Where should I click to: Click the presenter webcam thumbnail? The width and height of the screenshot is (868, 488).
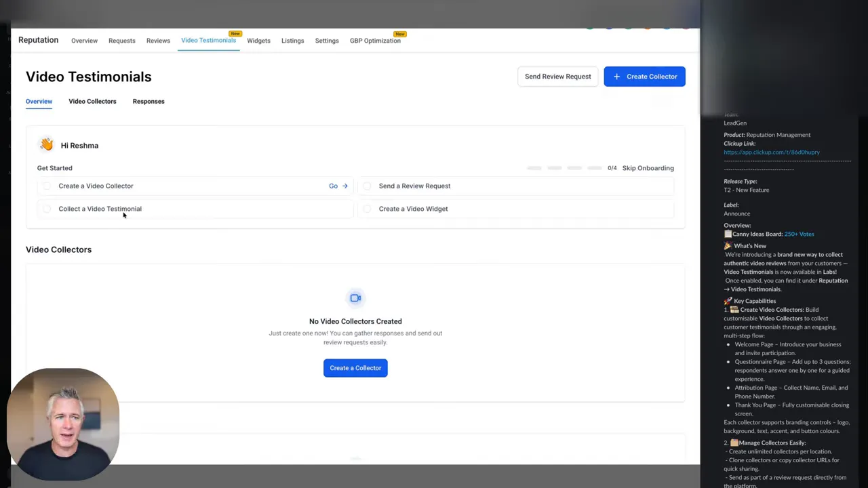(63, 424)
